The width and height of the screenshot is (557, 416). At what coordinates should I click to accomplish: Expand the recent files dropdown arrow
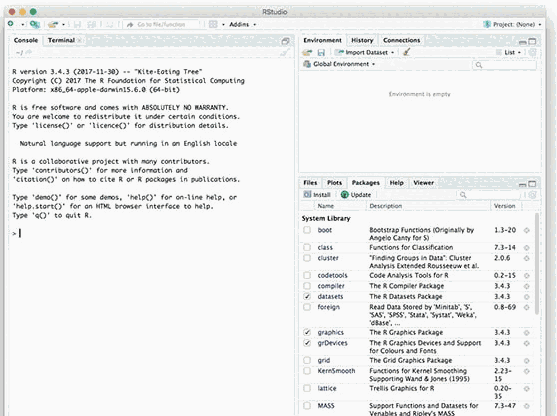(x=64, y=25)
